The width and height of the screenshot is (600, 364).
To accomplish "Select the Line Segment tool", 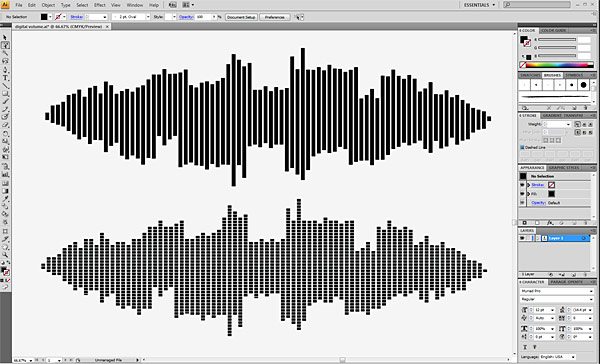I will coord(5,85).
